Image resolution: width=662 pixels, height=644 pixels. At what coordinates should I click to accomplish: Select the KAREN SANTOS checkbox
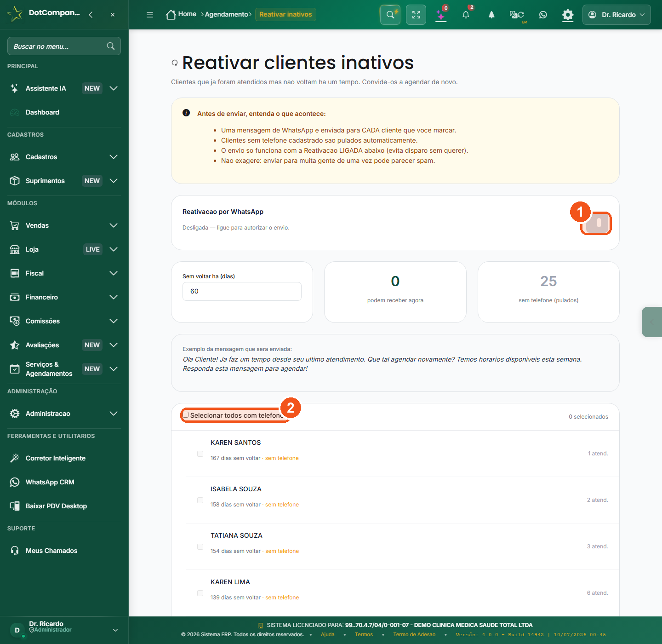(x=200, y=454)
